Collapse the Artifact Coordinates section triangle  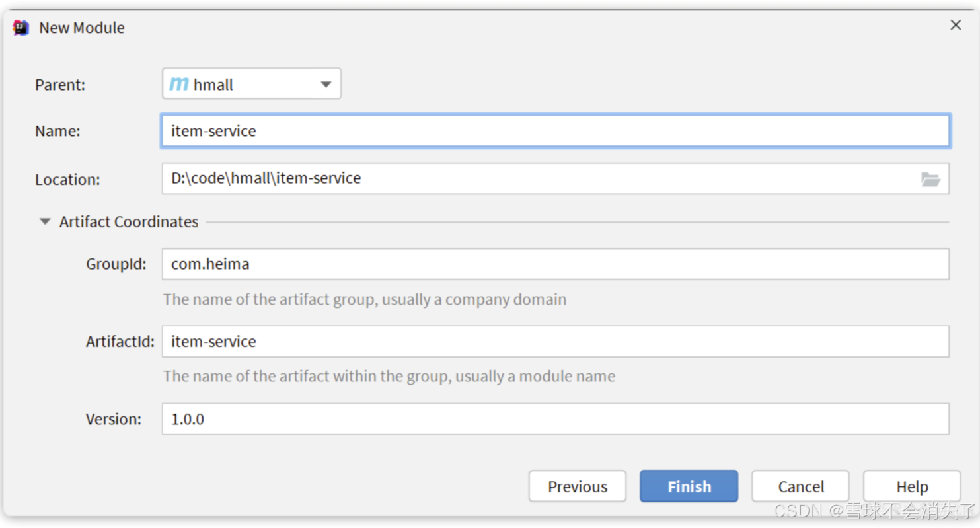click(45, 222)
